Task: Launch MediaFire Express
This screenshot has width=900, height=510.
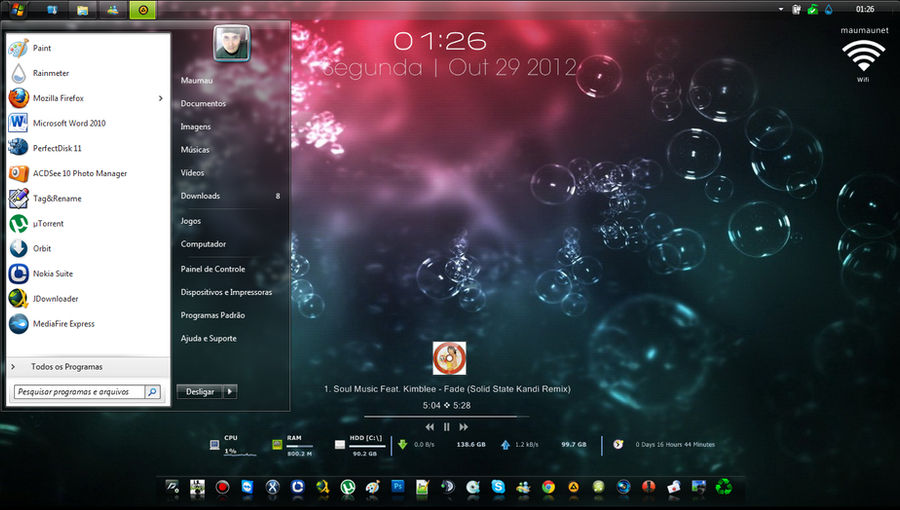Action: pos(88,324)
